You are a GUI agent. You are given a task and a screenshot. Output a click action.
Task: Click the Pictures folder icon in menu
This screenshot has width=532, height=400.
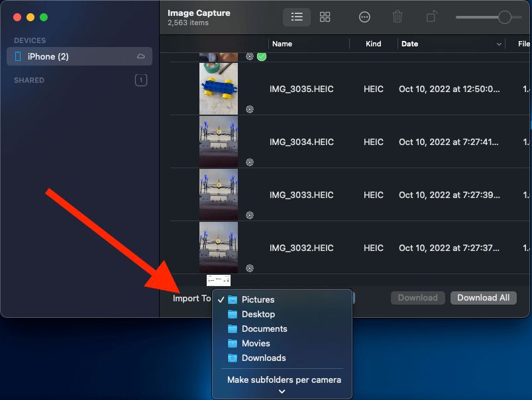click(x=233, y=299)
